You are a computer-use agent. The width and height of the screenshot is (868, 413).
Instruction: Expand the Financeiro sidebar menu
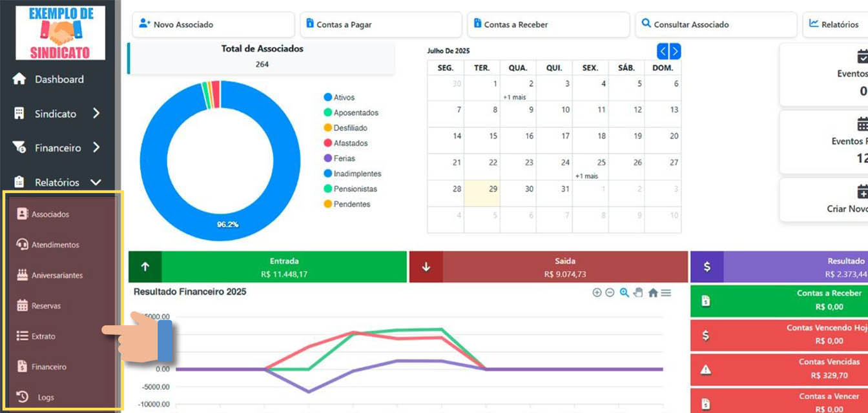(57, 148)
